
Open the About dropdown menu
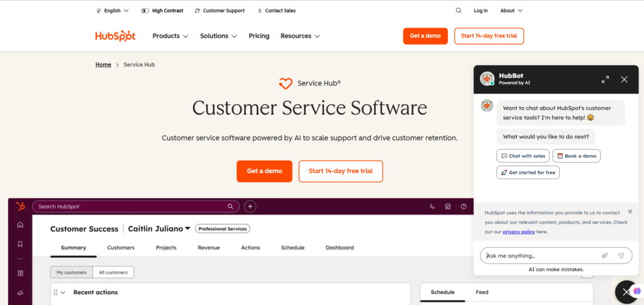[511, 11]
